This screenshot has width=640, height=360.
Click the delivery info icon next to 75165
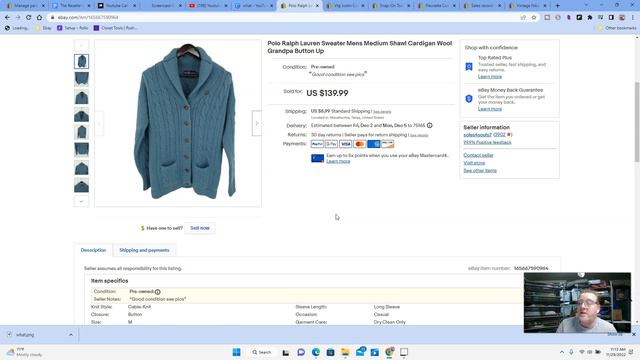pos(430,125)
